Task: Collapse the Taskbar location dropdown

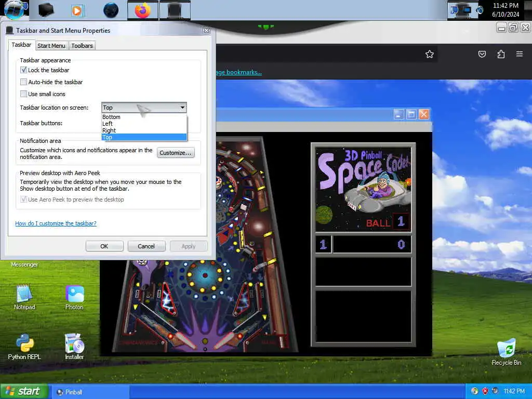Action: tap(144, 108)
